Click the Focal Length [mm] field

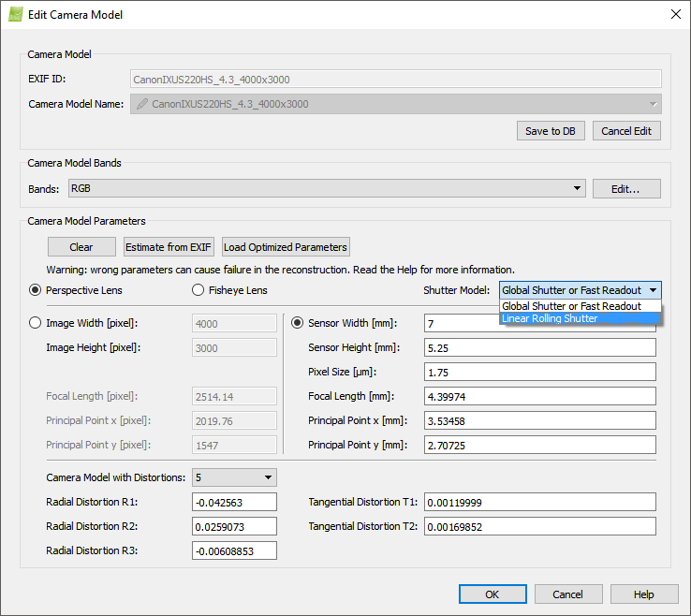coord(539,396)
